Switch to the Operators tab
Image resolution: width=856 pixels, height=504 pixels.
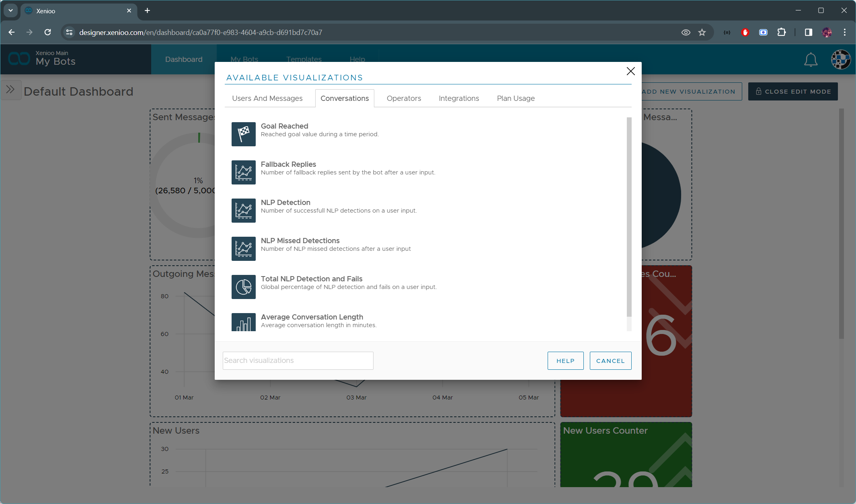404,98
